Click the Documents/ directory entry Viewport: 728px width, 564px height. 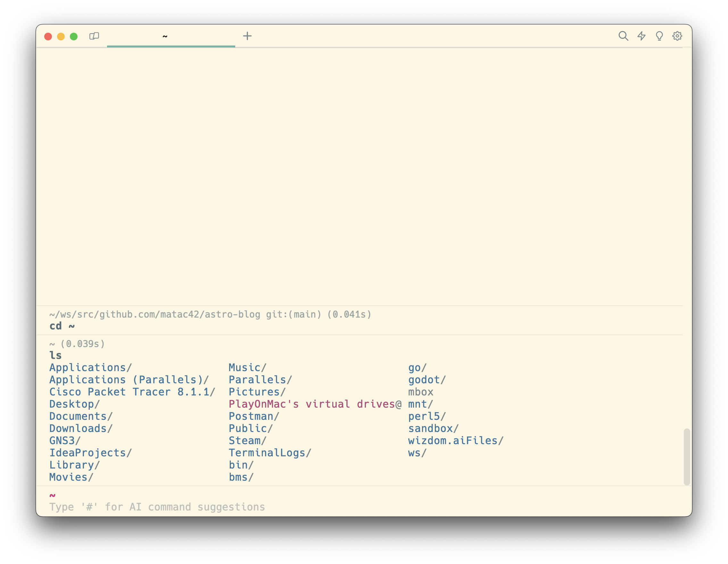pyautogui.click(x=81, y=416)
